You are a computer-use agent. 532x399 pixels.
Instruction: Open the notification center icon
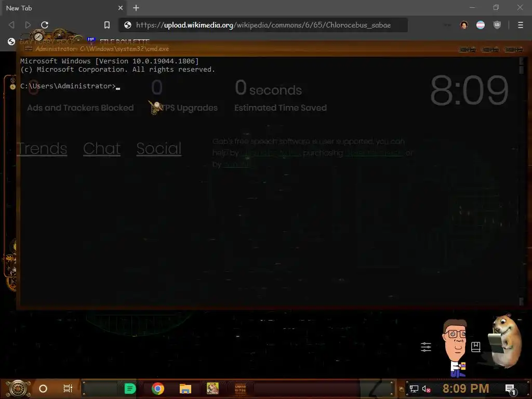(511, 389)
